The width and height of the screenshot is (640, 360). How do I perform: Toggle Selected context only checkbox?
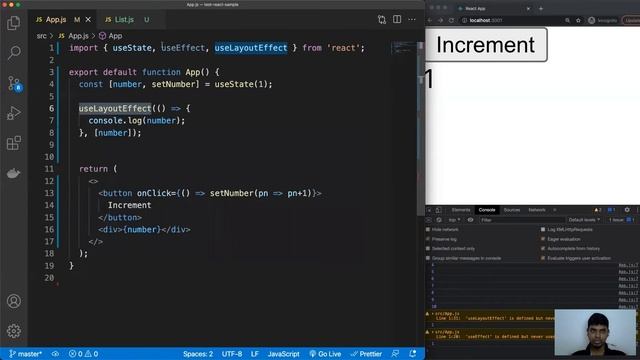[428, 249]
